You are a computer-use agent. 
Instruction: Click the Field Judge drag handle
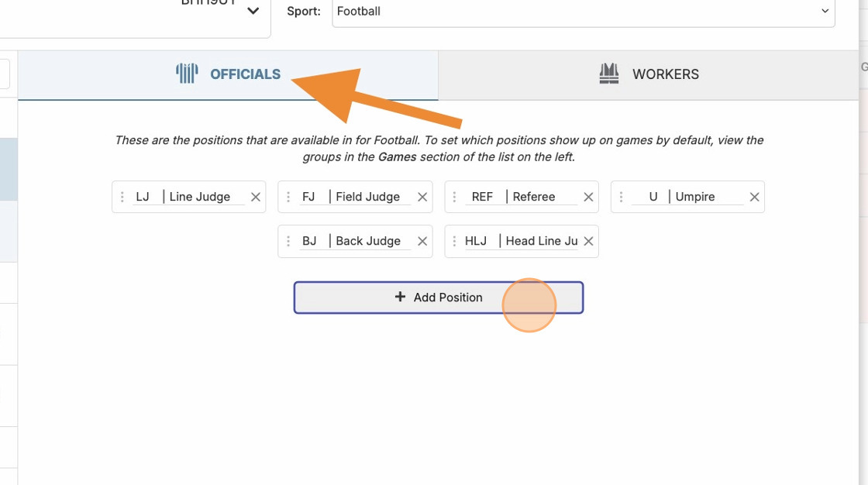(288, 197)
